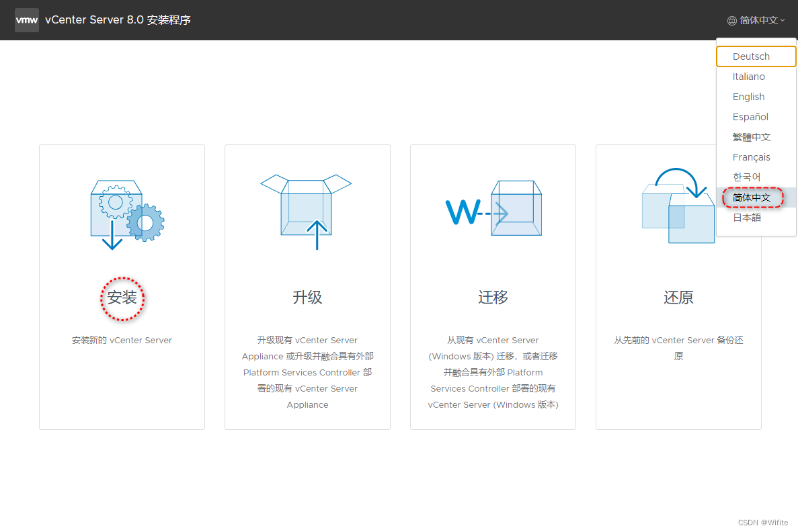Click the install gears box icon

(127, 214)
